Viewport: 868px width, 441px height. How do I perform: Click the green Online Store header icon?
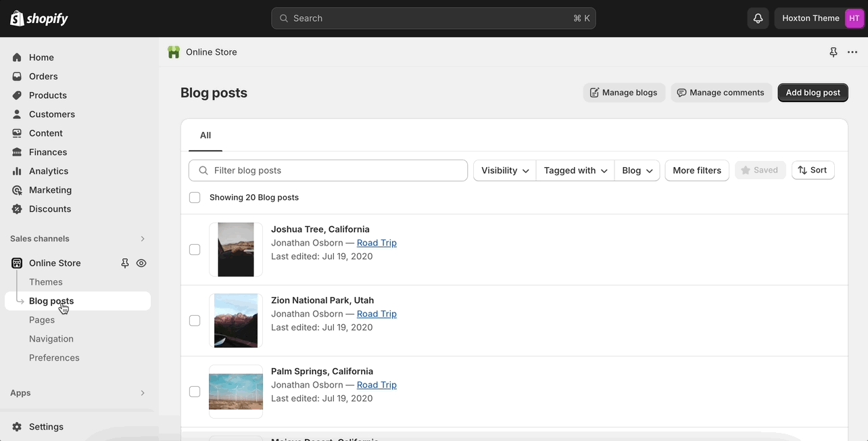click(x=174, y=52)
